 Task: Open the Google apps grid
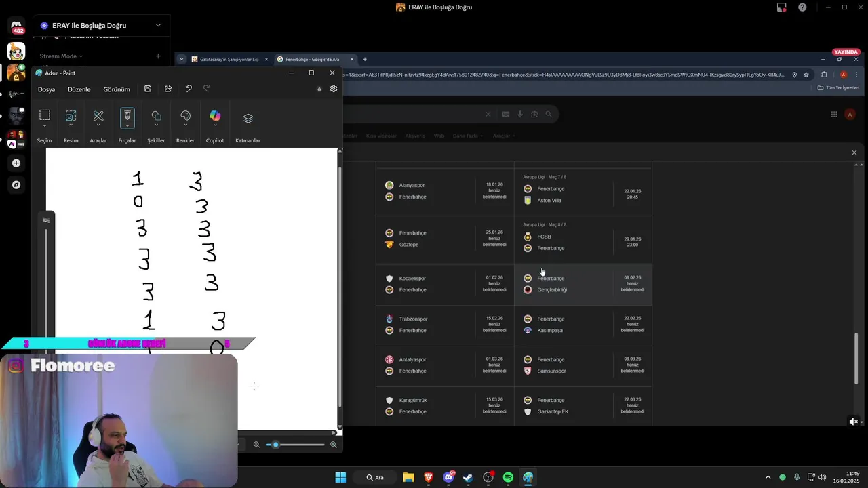pyautogui.click(x=834, y=115)
